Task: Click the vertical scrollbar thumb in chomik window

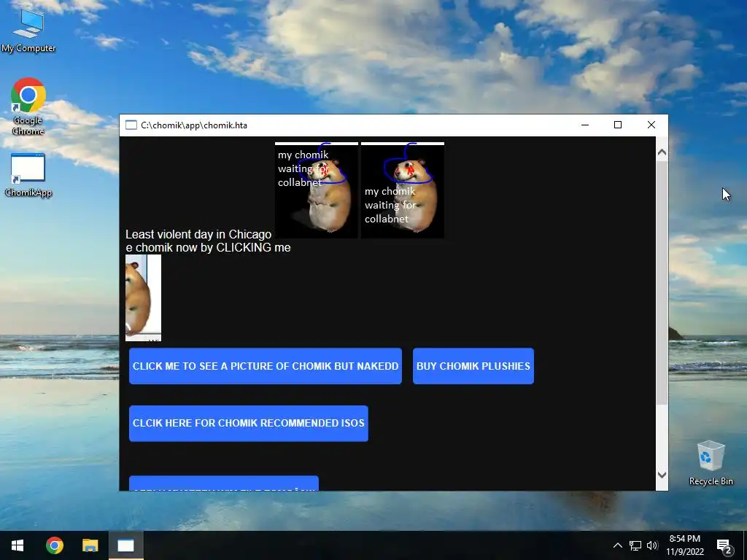Action: coord(662,284)
